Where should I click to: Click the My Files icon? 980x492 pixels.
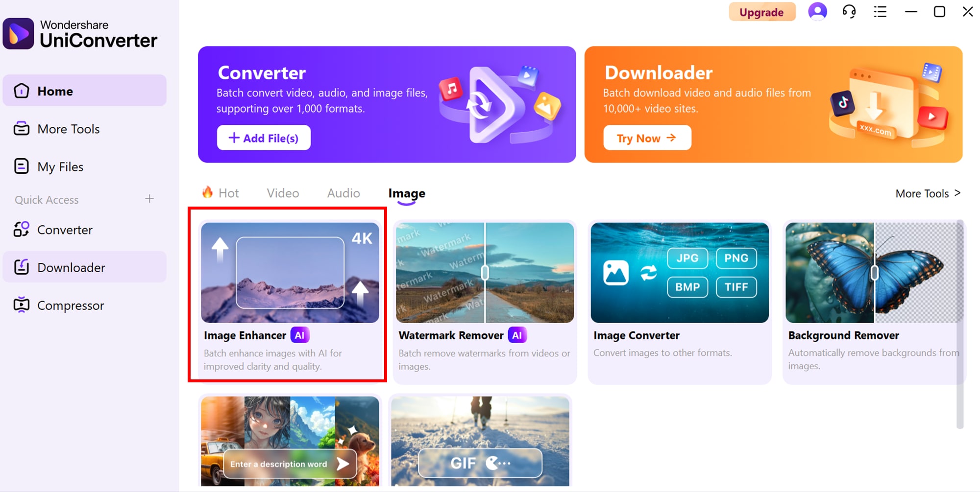pyautogui.click(x=22, y=166)
